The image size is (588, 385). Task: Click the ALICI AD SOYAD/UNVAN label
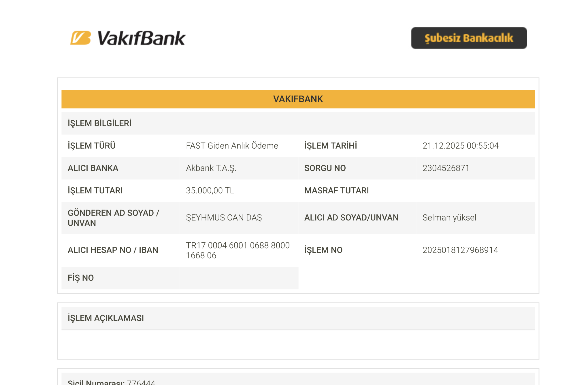pos(351,218)
